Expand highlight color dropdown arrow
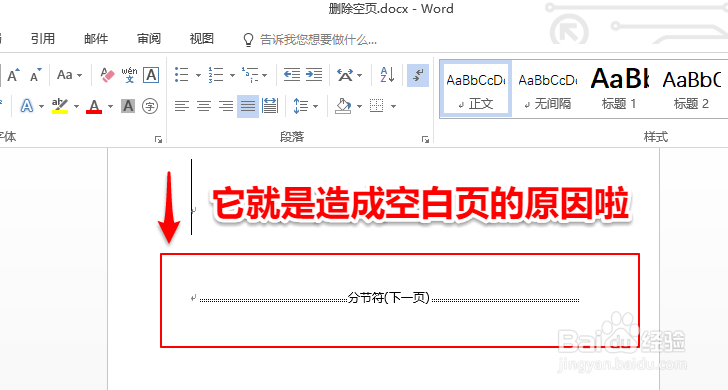The height and width of the screenshot is (390, 728). coord(77,107)
